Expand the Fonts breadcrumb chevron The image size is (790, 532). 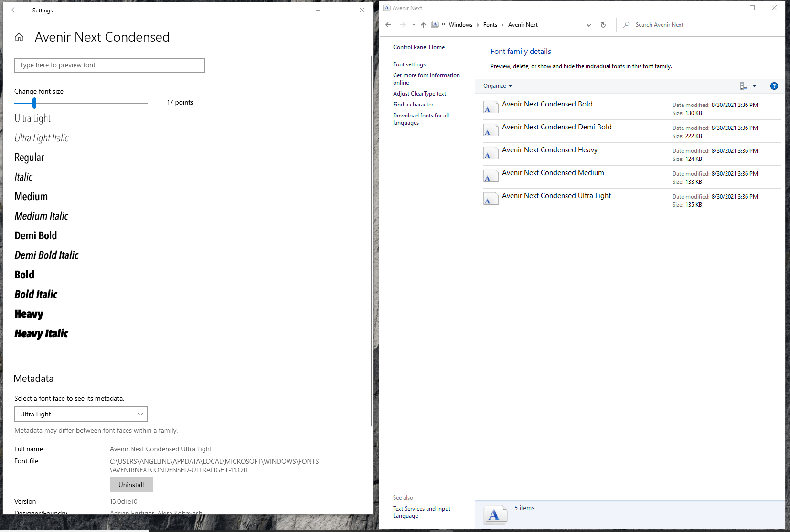(x=502, y=25)
